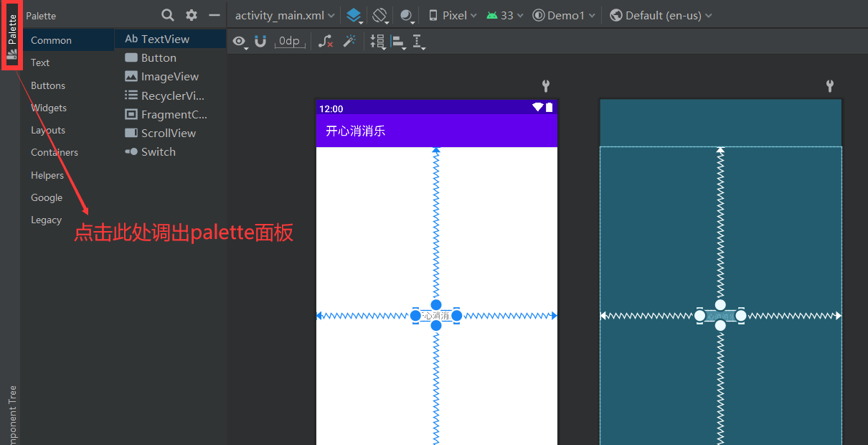Click top constraint handle in blueprint
Screen dimensions: 868x445
pyautogui.click(x=720, y=305)
